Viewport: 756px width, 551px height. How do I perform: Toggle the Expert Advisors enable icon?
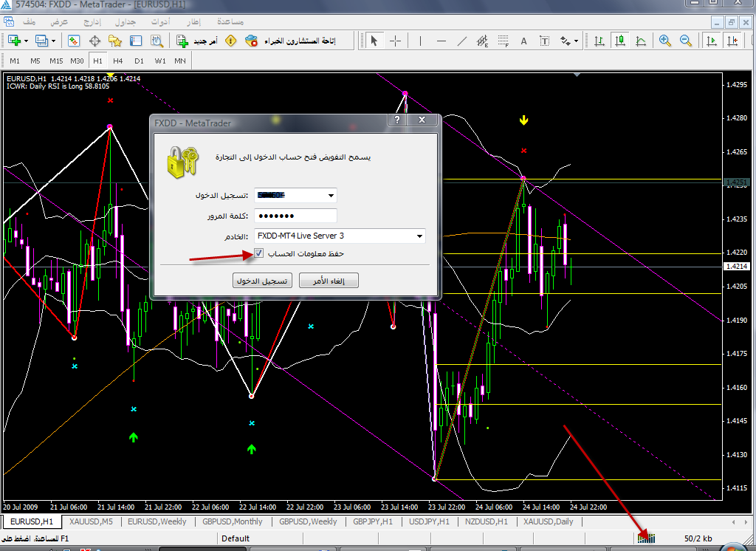pos(251,41)
